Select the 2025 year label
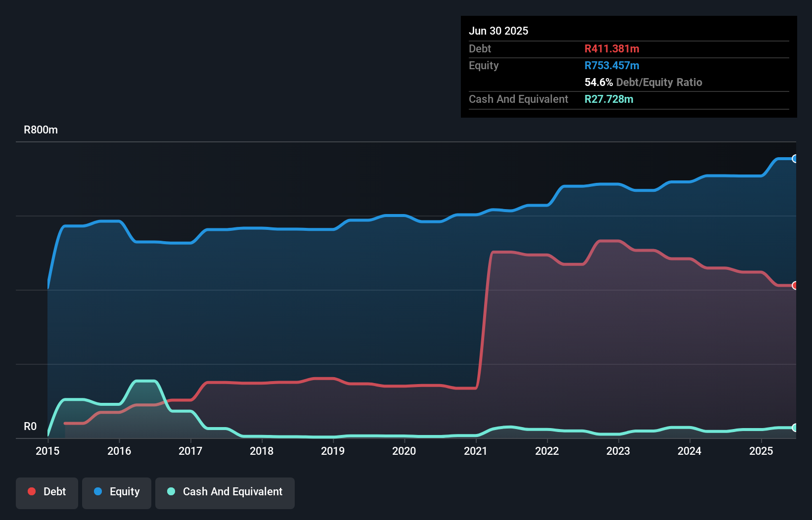Image resolution: width=812 pixels, height=520 pixels. click(x=761, y=451)
